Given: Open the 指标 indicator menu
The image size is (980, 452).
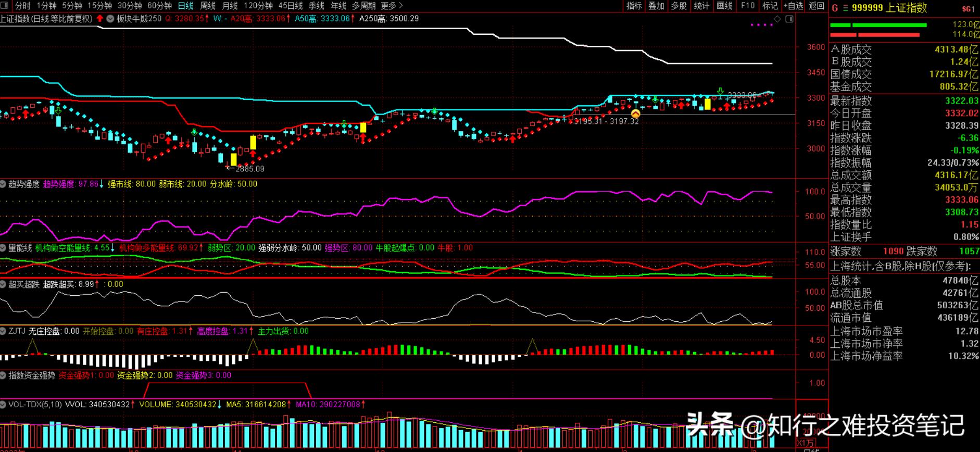Looking at the screenshot, I should click(x=634, y=6).
